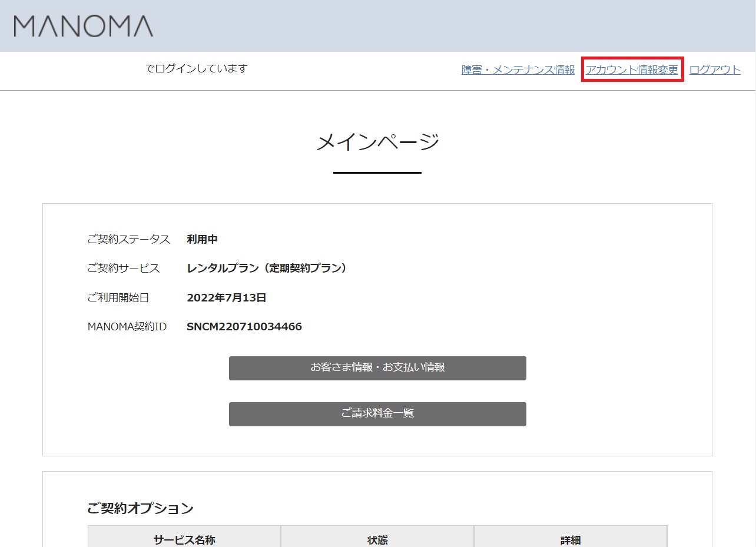Click ご契約ステータス label
756x547 pixels.
click(x=128, y=239)
